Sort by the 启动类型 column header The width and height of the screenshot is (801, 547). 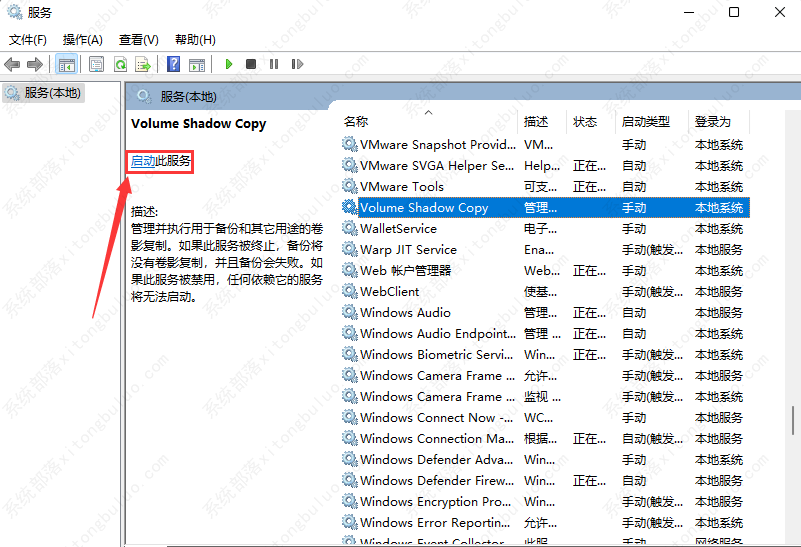click(645, 121)
